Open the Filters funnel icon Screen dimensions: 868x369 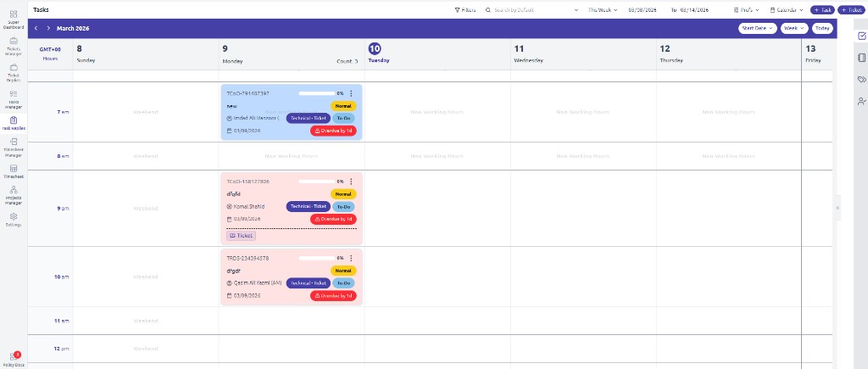click(465, 9)
